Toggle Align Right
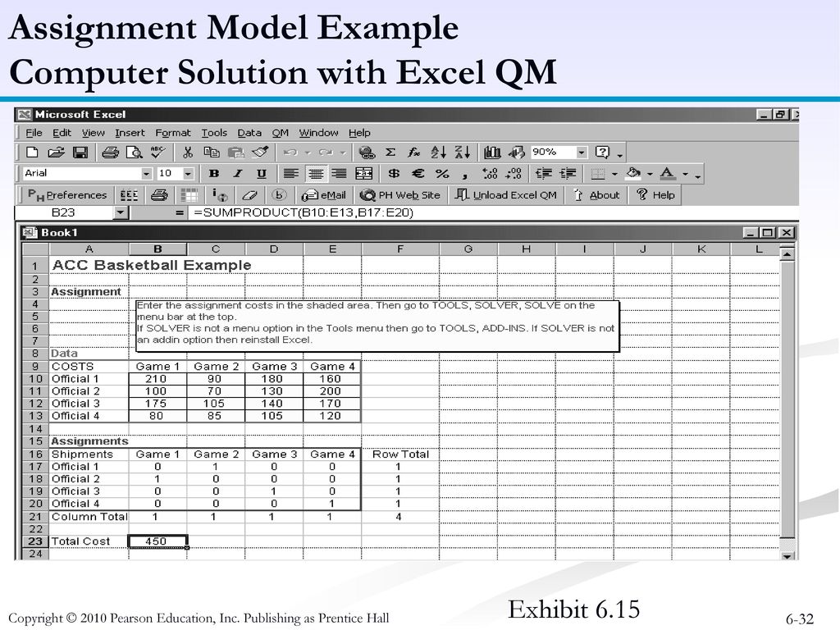The height and width of the screenshot is (630, 840). (339, 174)
